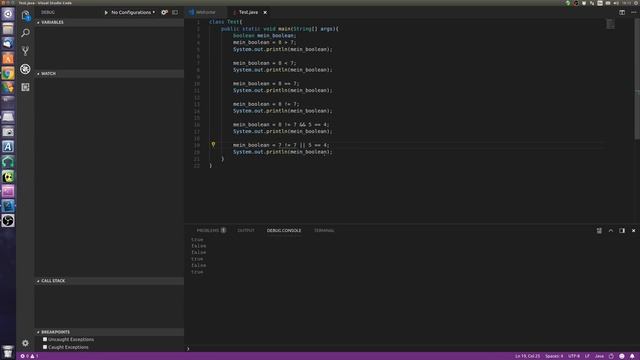
Task: Open errors and warnings count in status bar
Action: [x=29, y=356]
